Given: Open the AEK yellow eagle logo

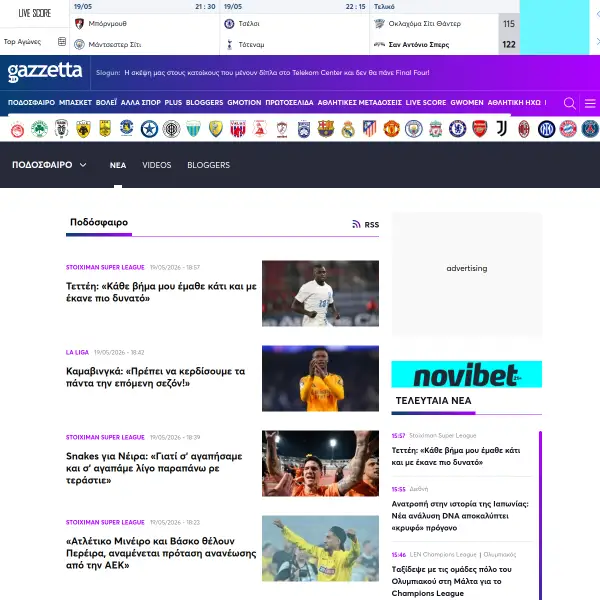Looking at the screenshot, I should (83, 129).
